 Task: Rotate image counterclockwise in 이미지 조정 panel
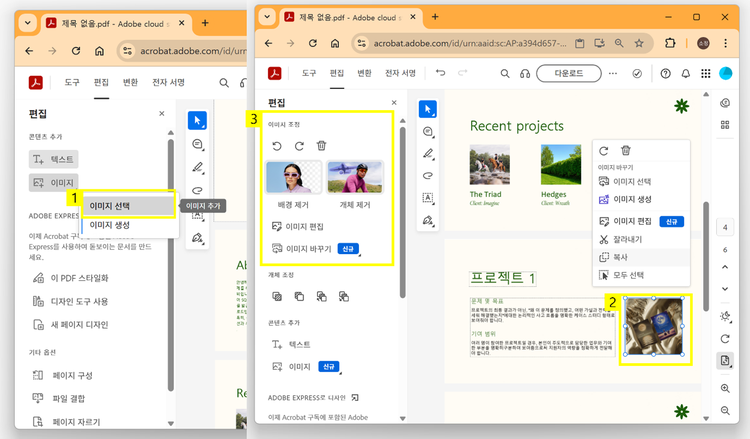click(x=277, y=146)
